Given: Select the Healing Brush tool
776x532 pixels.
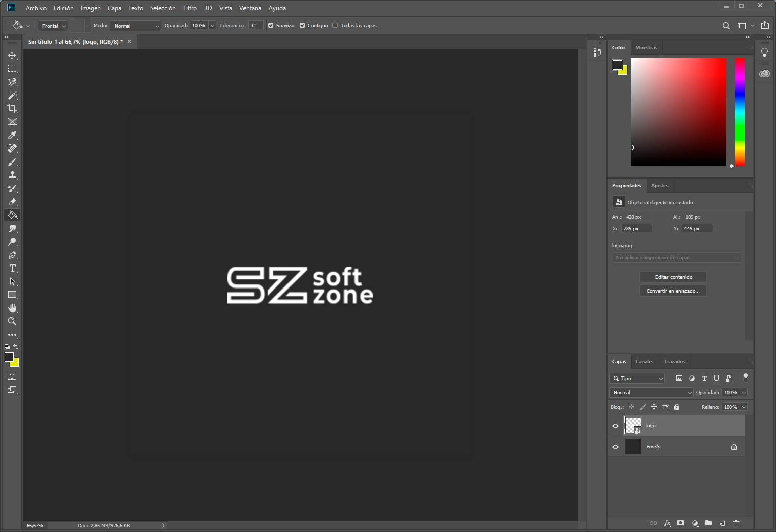Looking at the screenshot, I should click(12, 148).
